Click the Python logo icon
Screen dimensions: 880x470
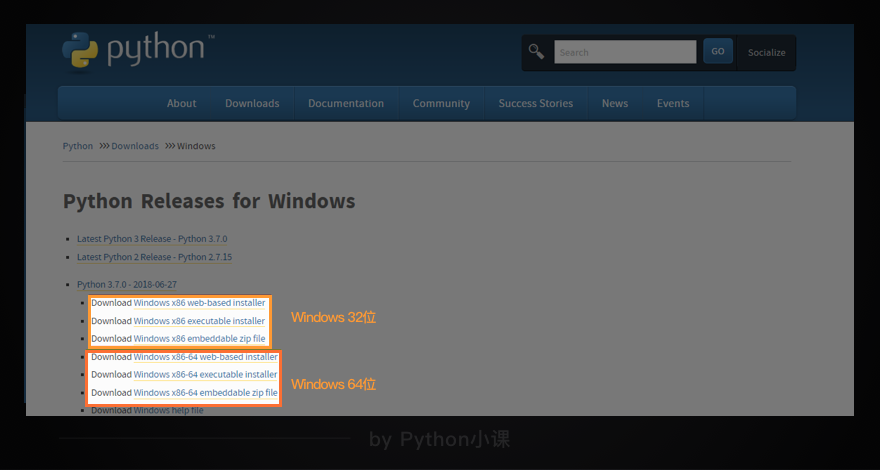pos(80,51)
